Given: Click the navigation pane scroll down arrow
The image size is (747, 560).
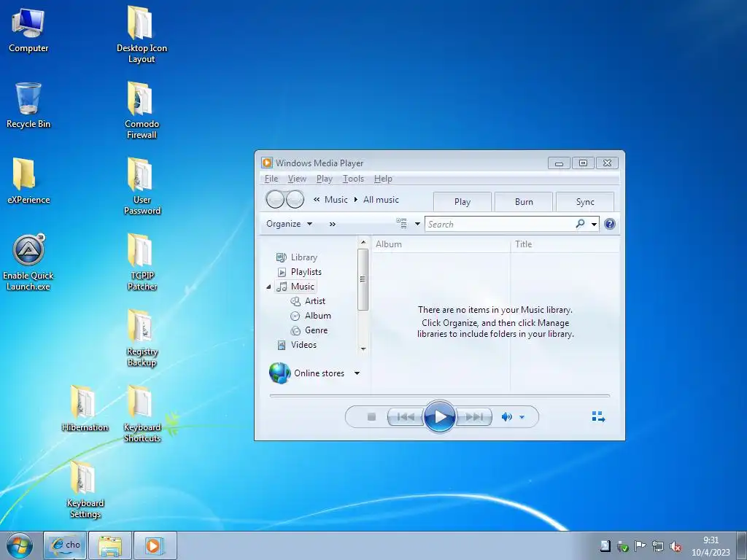Looking at the screenshot, I should (363, 349).
